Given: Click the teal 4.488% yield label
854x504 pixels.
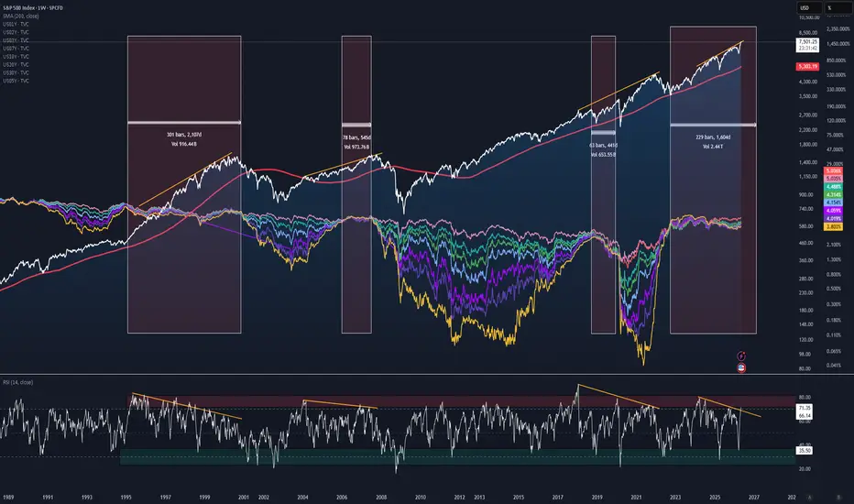Looking at the screenshot, I should [x=833, y=186].
